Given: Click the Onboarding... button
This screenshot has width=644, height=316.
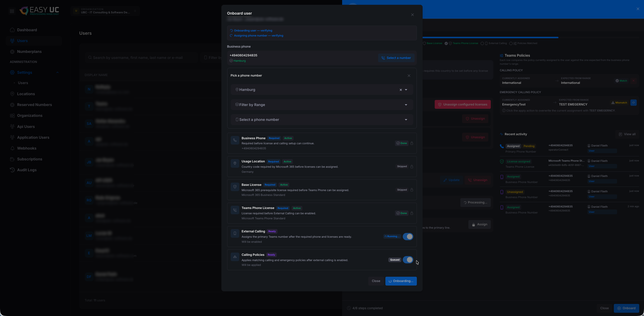Looking at the screenshot, I should [x=401, y=281].
